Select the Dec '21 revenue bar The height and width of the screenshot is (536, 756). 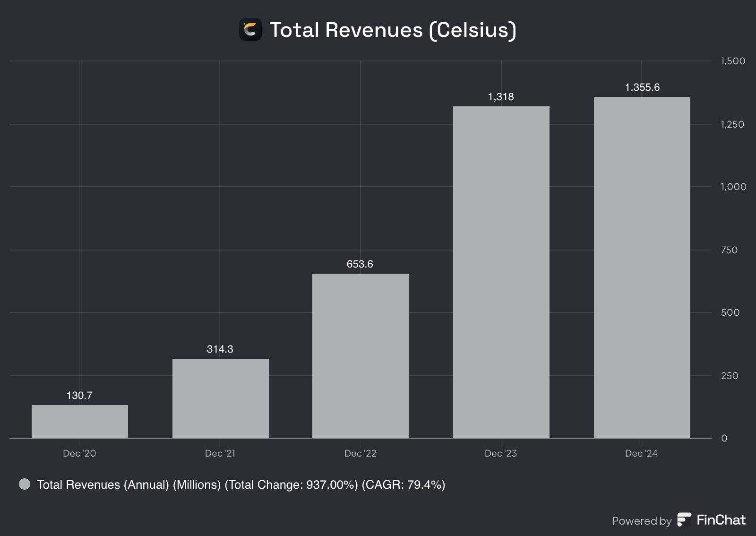point(221,398)
